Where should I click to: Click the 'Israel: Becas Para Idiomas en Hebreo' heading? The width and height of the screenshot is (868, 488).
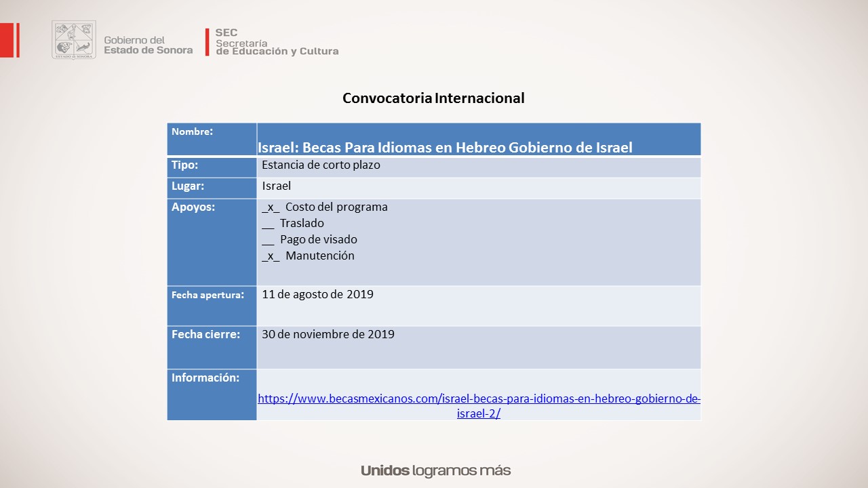pos(445,147)
